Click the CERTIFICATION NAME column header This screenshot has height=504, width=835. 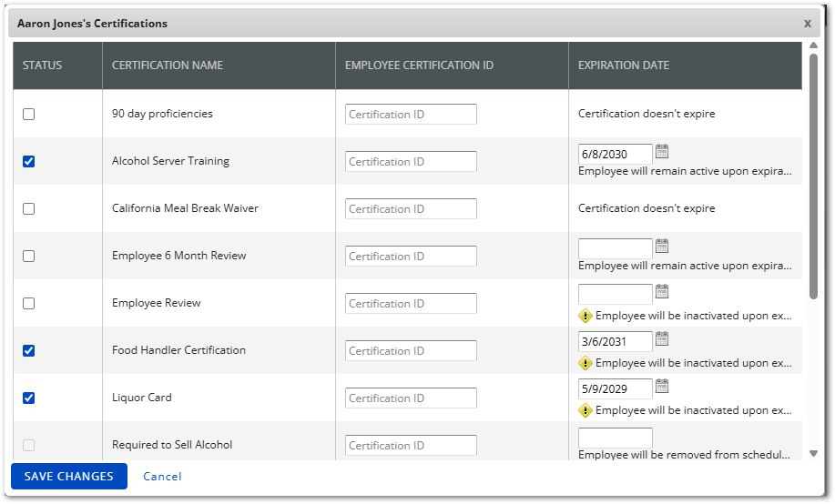219,66
